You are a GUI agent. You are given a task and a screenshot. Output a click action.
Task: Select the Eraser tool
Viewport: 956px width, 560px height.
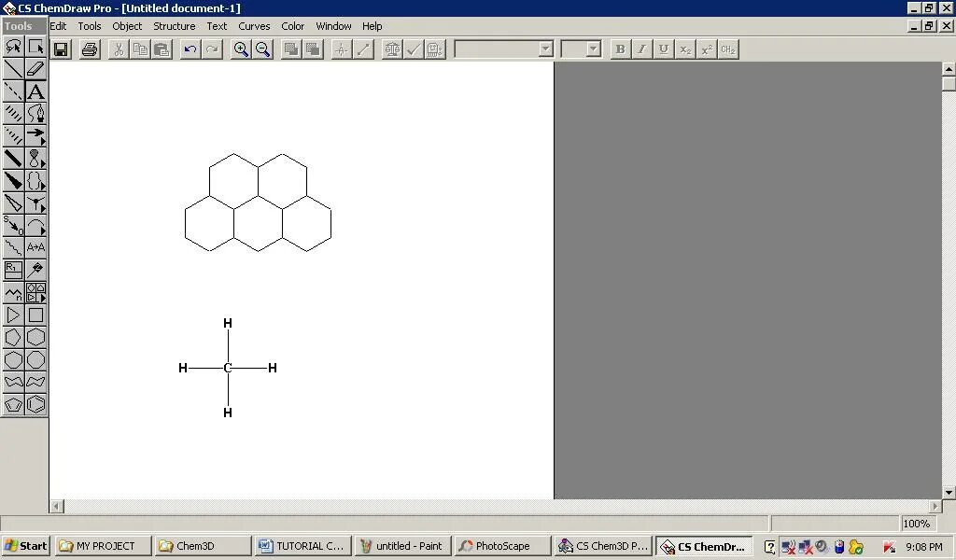pos(36,69)
